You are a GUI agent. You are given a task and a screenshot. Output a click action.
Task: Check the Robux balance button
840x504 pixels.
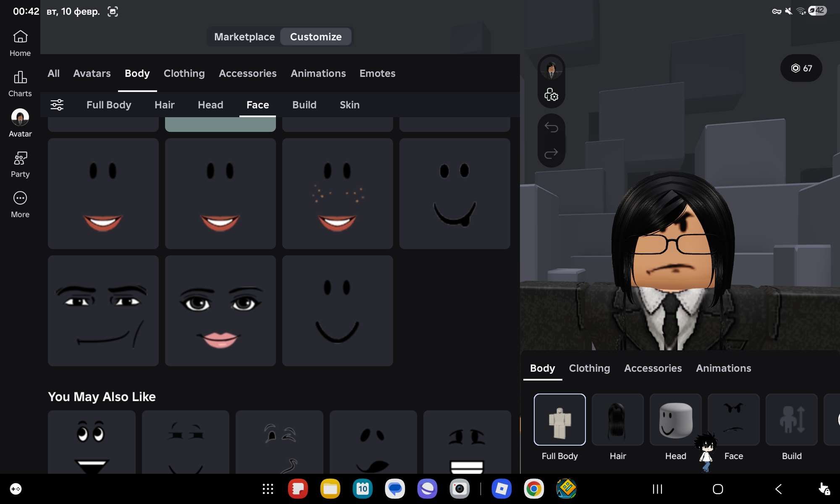point(801,68)
